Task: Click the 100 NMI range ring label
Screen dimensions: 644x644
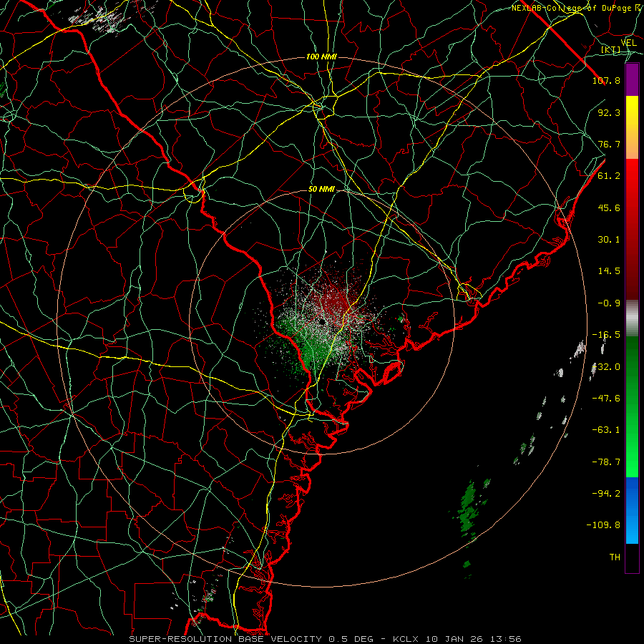Action: pos(321,57)
